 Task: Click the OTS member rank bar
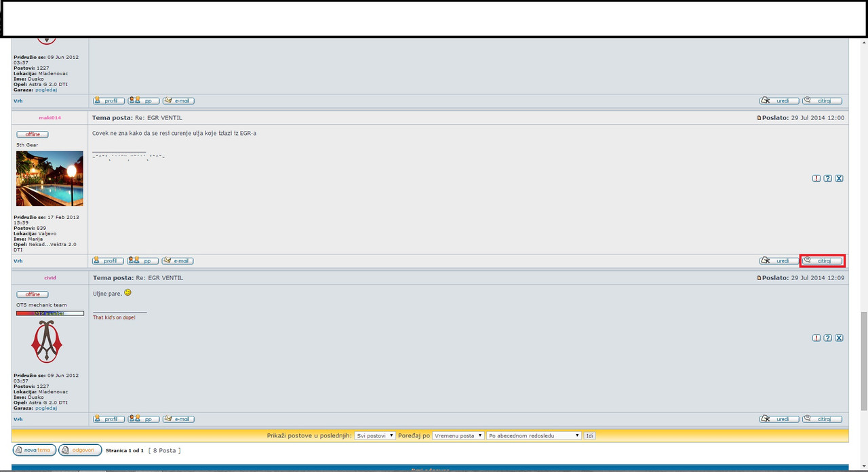point(50,313)
